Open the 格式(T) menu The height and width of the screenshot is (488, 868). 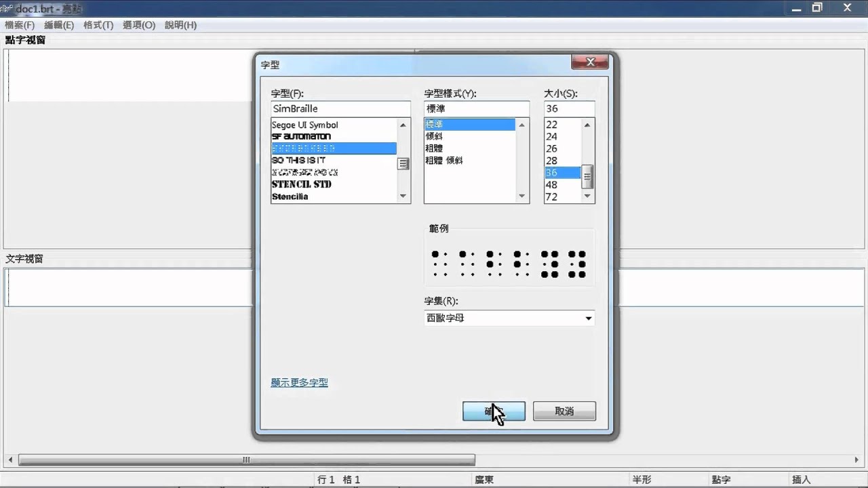click(98, 25)
